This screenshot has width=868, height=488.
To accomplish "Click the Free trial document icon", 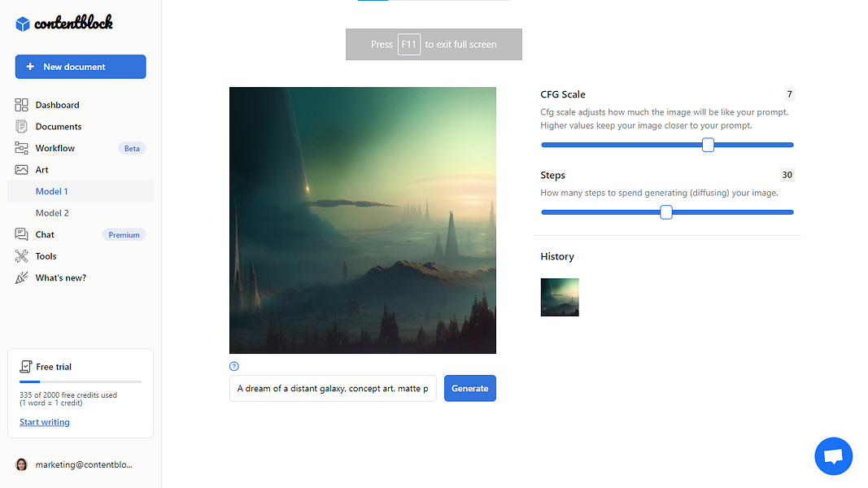I will 25,366.
